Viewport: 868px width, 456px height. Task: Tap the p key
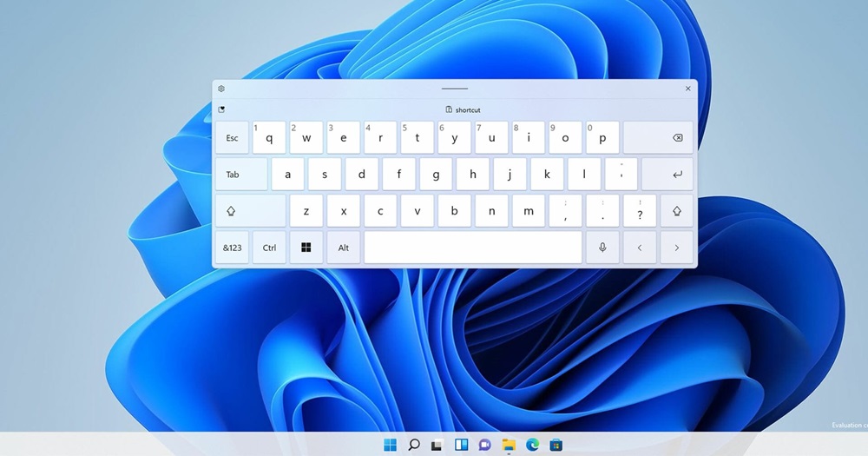click(x=602, y=138)
